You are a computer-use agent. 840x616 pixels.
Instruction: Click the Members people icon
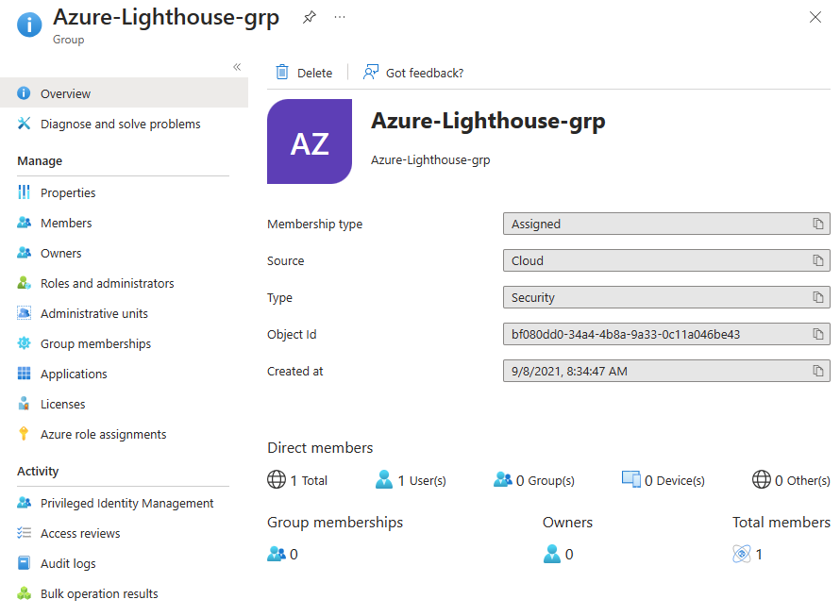click(x=25, y=223)
